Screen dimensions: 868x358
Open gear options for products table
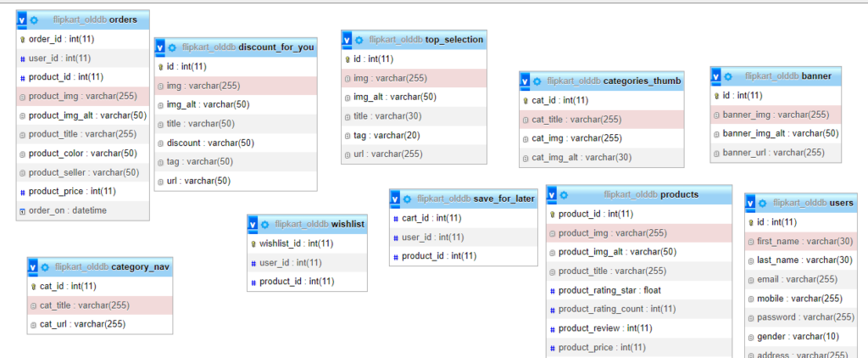click(x=564, y=195)
